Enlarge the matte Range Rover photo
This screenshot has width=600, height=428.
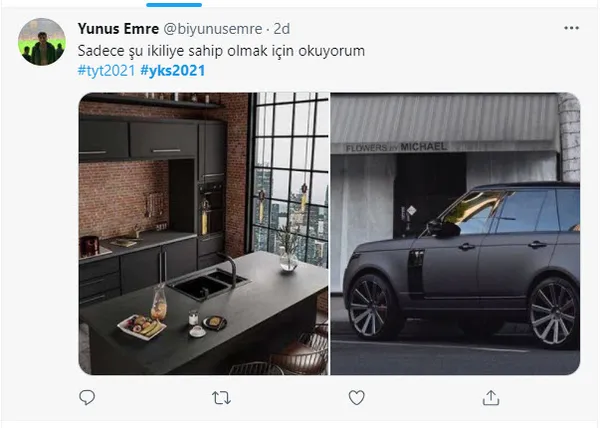click(455, 233)
